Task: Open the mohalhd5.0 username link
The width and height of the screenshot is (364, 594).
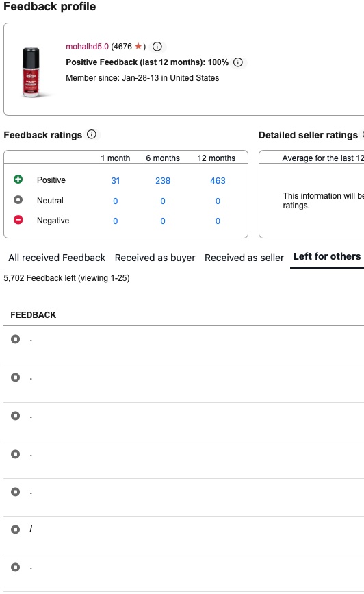Action: (87, 47)
